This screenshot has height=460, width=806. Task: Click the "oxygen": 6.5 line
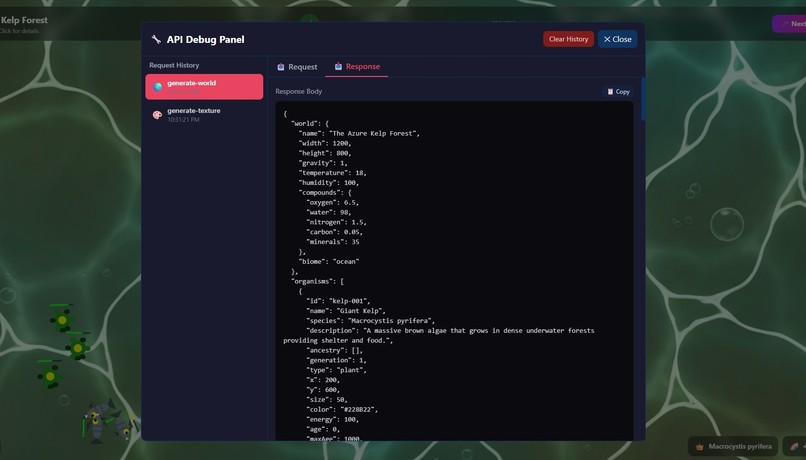[x=333, y=202]
